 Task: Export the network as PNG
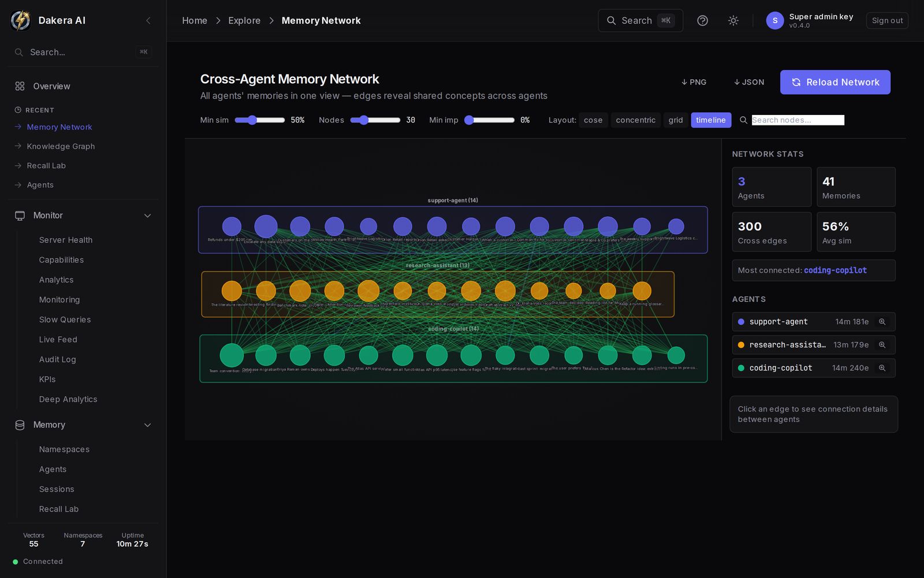coord(694,82)
